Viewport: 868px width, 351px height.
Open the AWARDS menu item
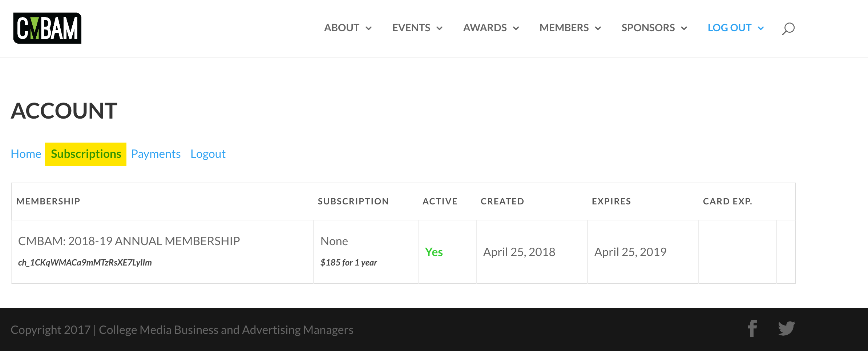click(x=485, y=28)
